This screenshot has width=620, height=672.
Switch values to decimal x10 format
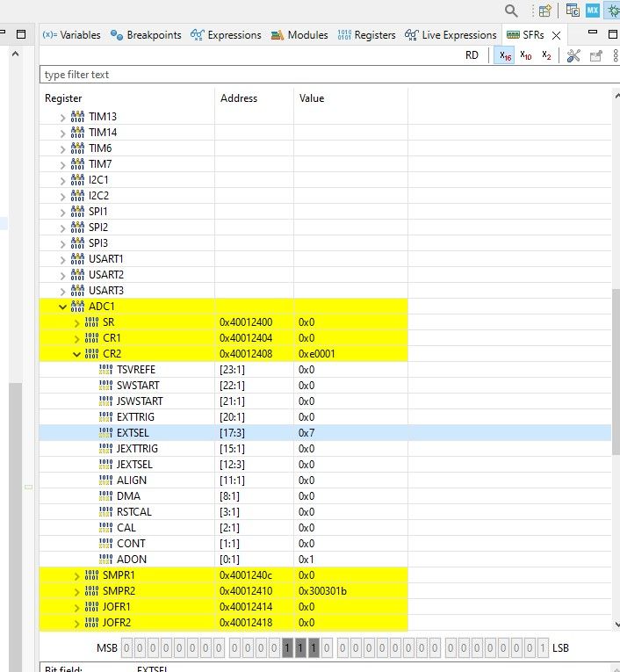tap(526, 55)
